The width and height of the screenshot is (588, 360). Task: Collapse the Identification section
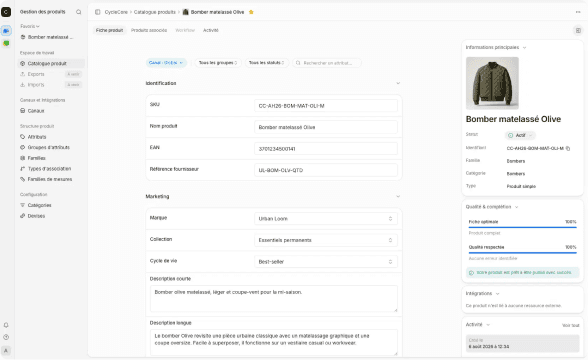click(x=398, y=83)
